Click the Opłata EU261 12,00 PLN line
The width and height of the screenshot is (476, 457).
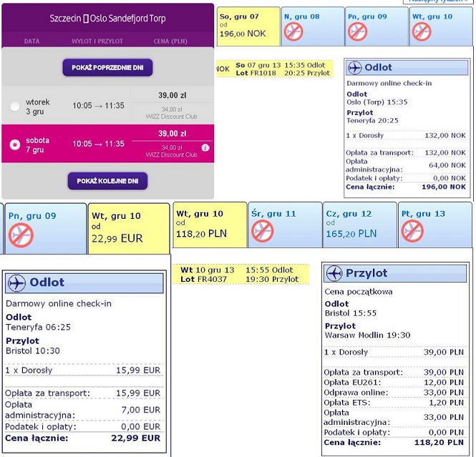[x=394, y=383]
